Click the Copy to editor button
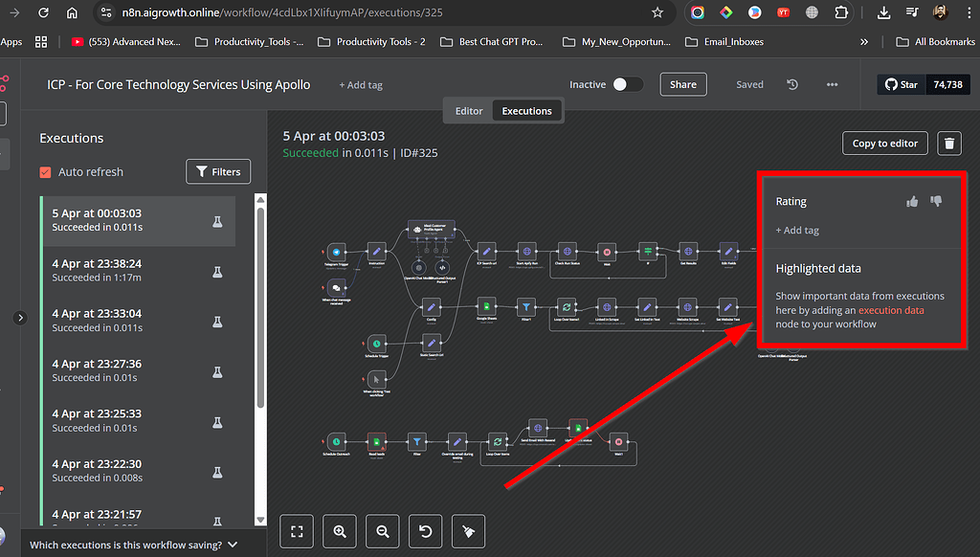 [x=884, y=144]
